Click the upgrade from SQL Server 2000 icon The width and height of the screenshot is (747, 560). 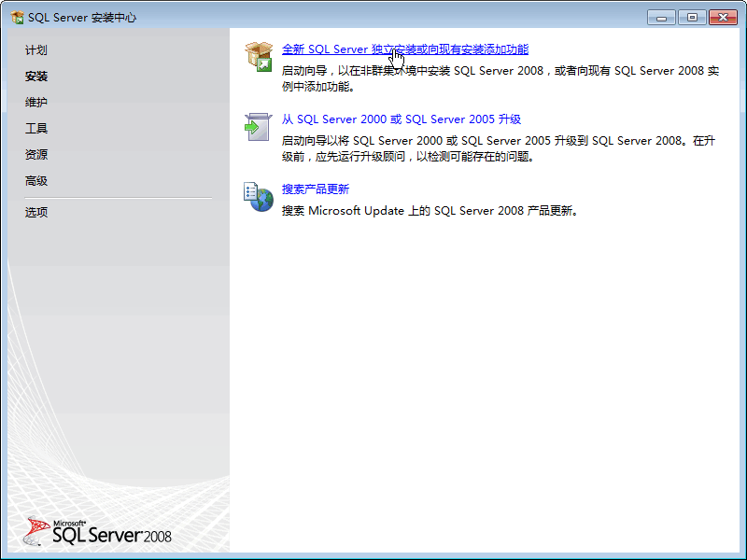coord(259,127)
